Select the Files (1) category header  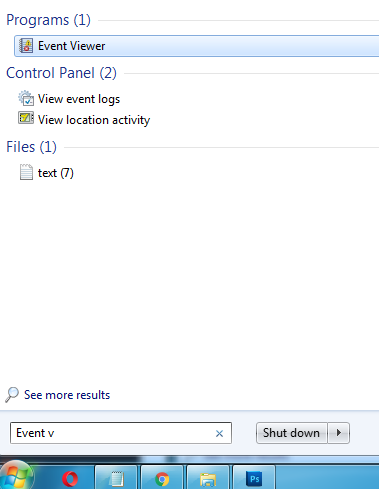32,147
